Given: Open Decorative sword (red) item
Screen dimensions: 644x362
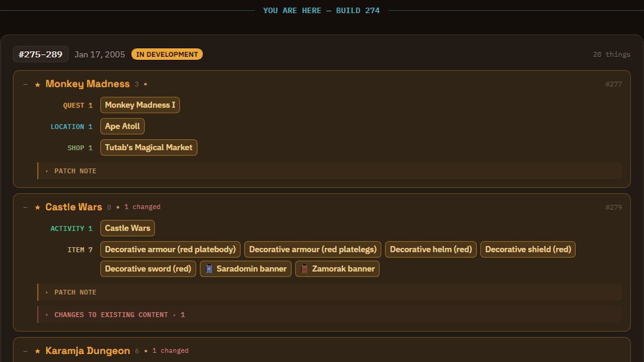Looking at the screenshot, I should click(148, 268).
